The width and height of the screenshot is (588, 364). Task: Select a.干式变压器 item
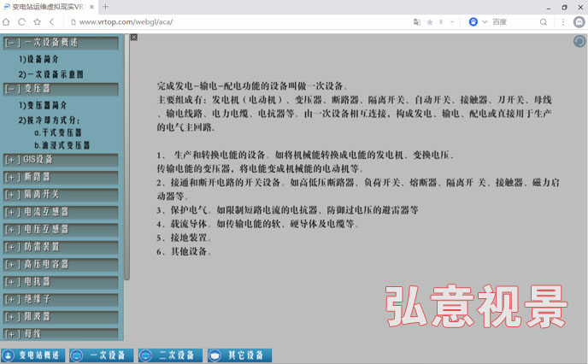[x=58, y=132]
